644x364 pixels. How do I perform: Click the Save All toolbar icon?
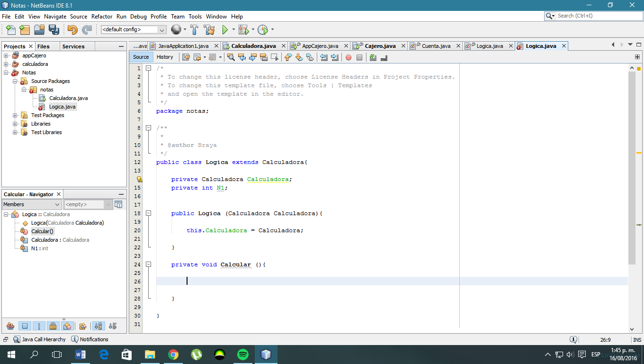54,29
